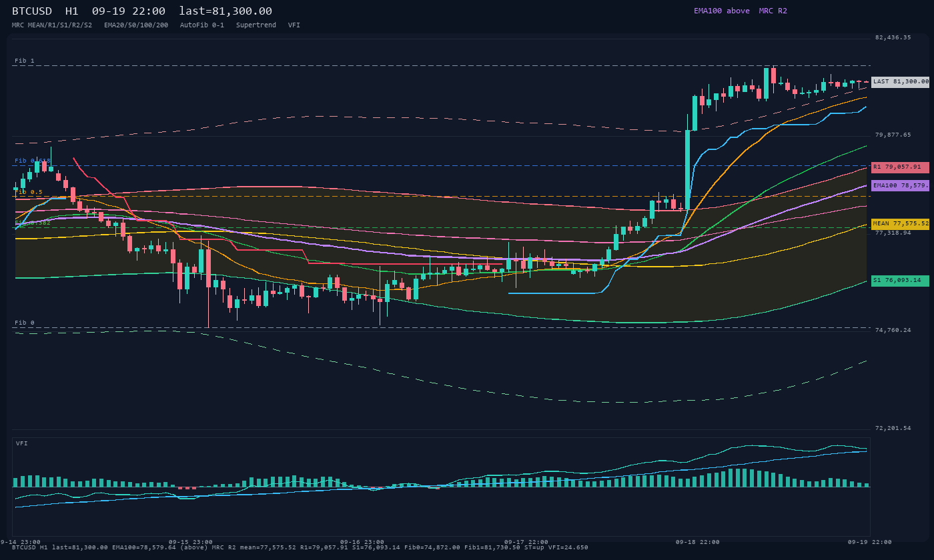Click the 'Fib 0.5' level label
Viewport: 934px width, 560px height.
point(29,192)
